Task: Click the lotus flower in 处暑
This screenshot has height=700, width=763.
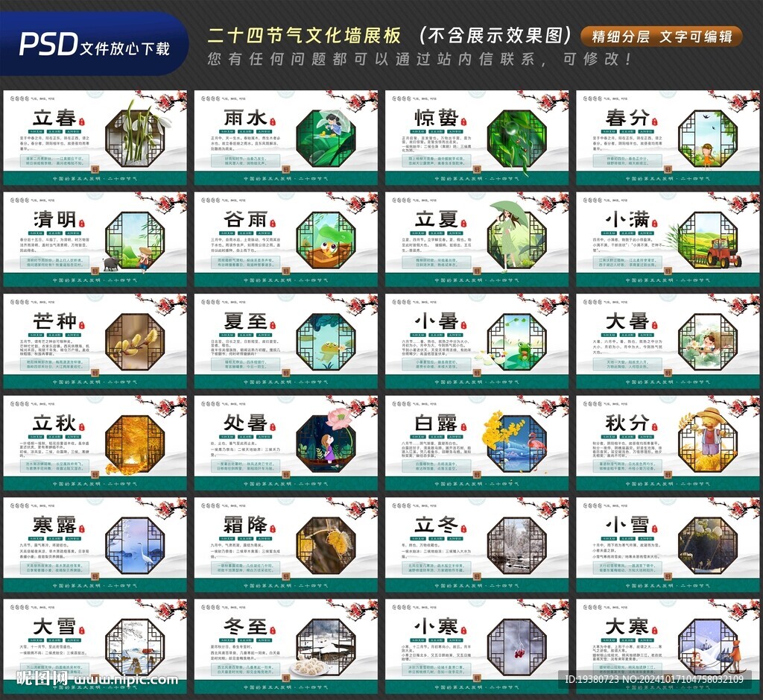Action: click(338, 419)
